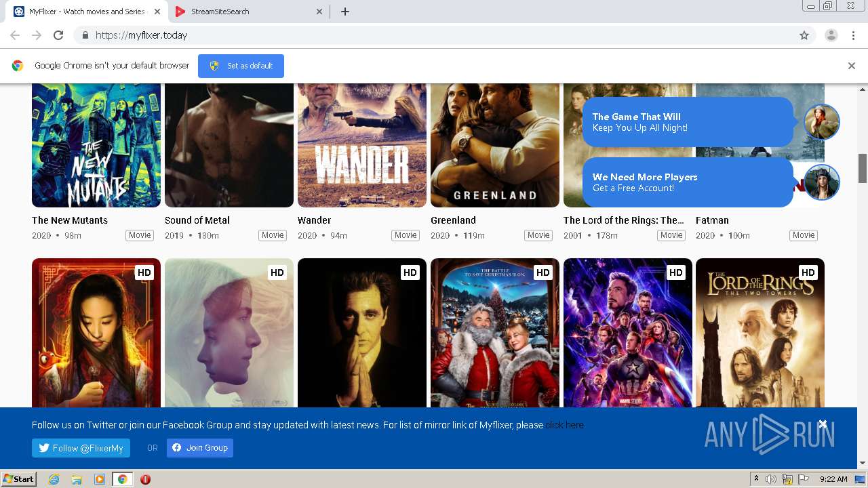Bookmark this page with the star icon
868x488 pixels.
tap(804, 35)
